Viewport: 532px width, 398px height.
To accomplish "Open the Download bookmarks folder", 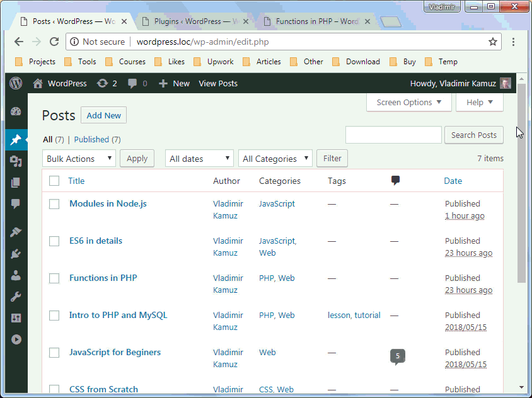I will click(x=356, y=62).
